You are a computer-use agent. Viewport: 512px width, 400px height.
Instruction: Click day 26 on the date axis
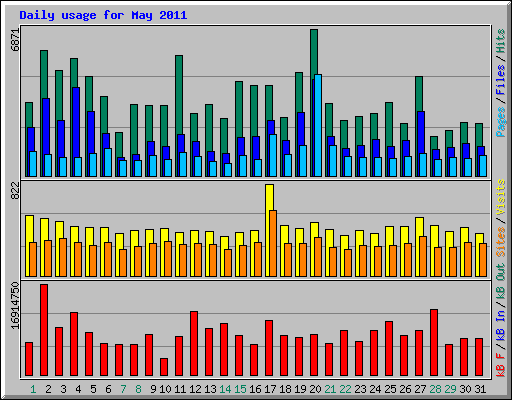(405, 389)
